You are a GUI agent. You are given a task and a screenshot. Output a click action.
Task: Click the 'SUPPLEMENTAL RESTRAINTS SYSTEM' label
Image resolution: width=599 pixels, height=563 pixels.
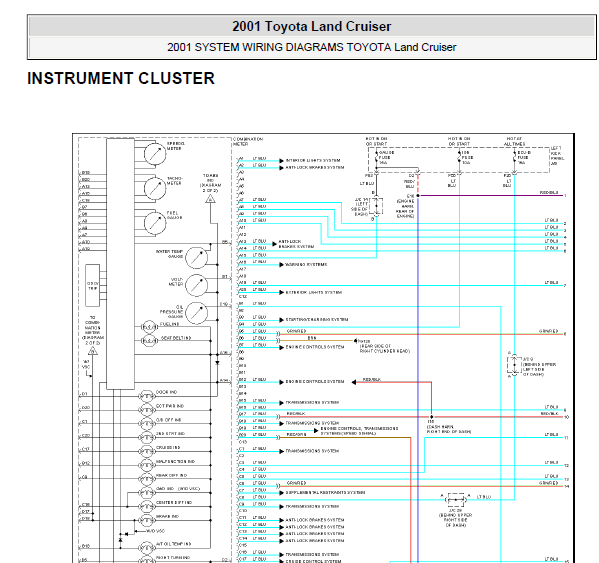tap(325, 493)
